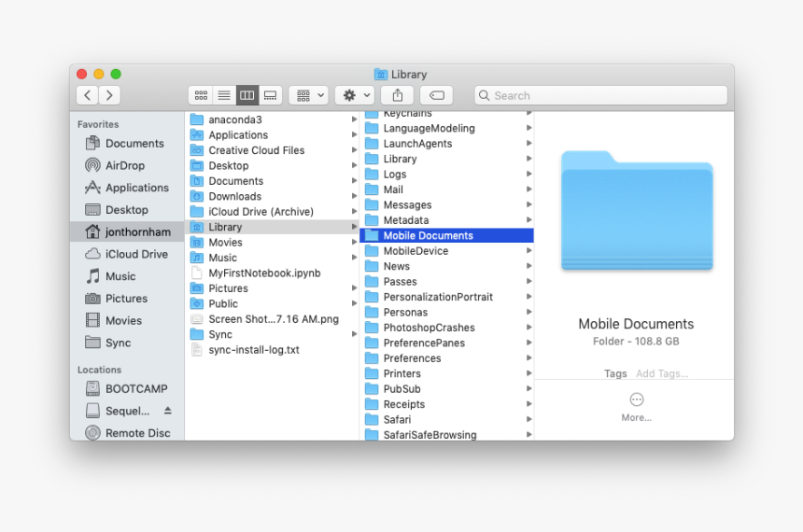Viewport: 803px width, 532px height.
Task: Expand the Safari folder arrow
Action: (529, 419)
